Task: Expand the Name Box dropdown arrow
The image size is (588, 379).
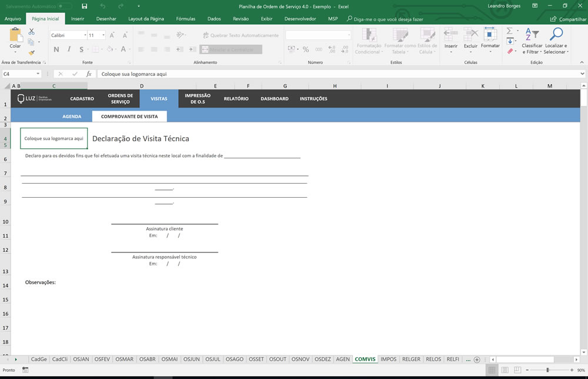Action: tap(38, 74)
